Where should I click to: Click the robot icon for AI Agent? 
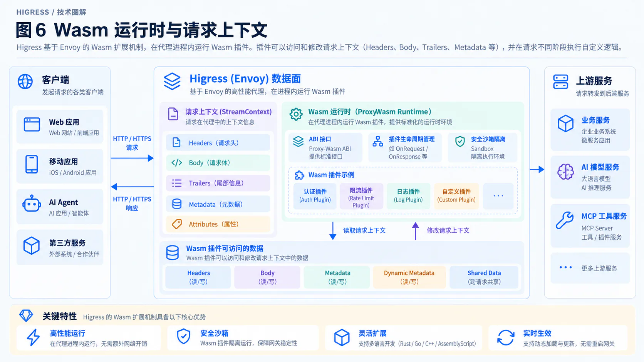(32, 204)
